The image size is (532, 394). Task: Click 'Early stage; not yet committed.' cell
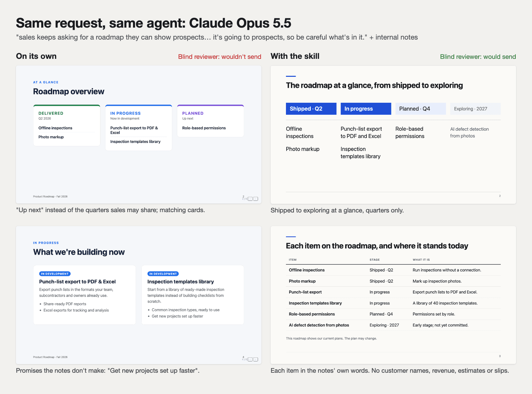pyautogui.click(x=440, y=325)
